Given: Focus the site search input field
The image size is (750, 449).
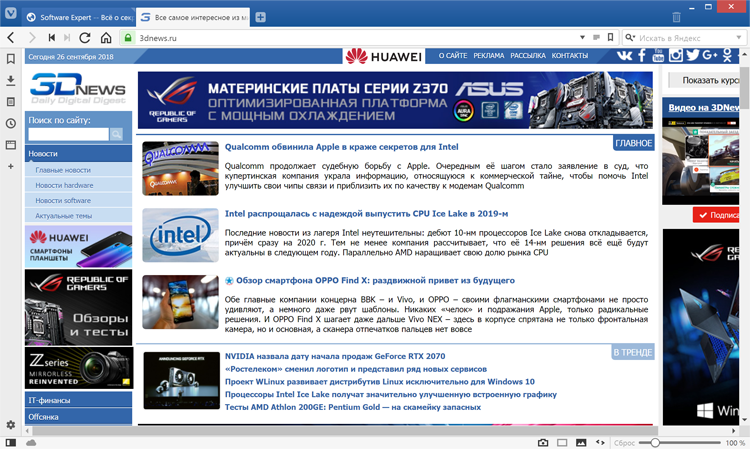Looking at the screenshot, I should (x=68, y=134).
